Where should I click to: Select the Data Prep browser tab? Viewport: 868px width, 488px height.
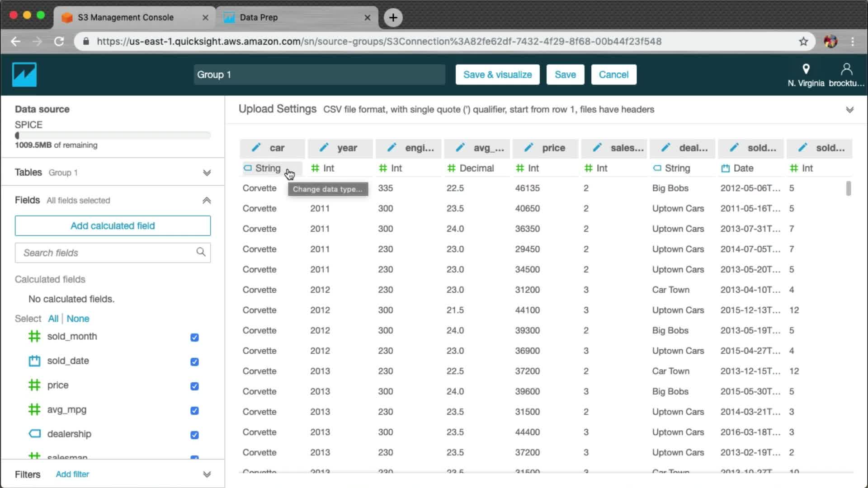coord(259,18)
